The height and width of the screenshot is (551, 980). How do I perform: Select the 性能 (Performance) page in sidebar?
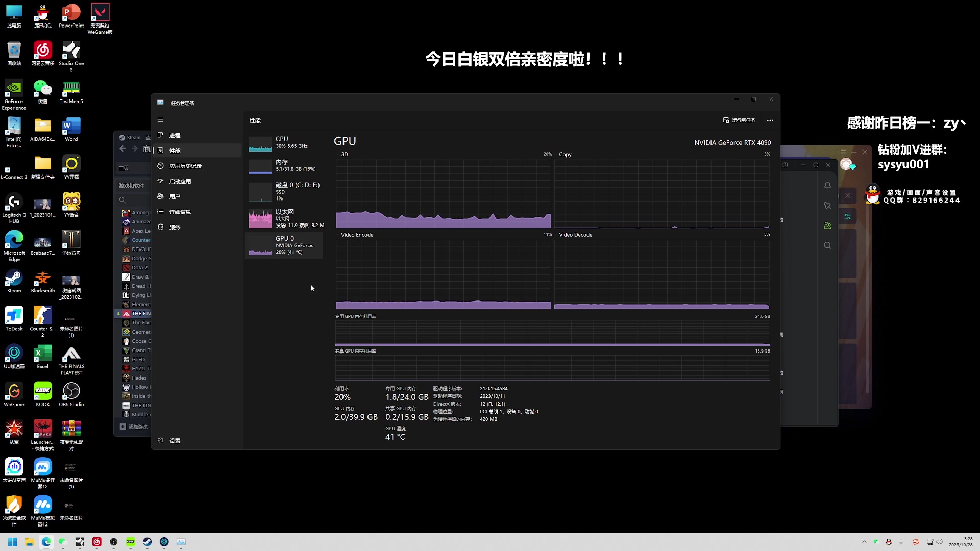[197, 151]
